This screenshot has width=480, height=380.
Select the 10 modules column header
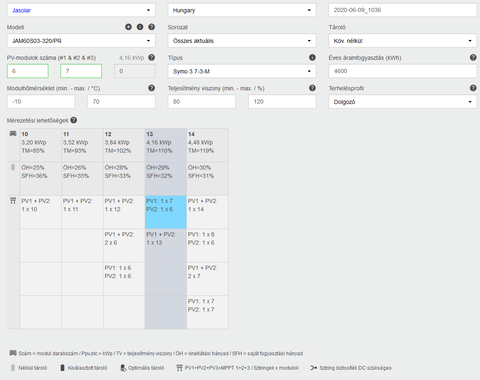click(x=41, y=145)
